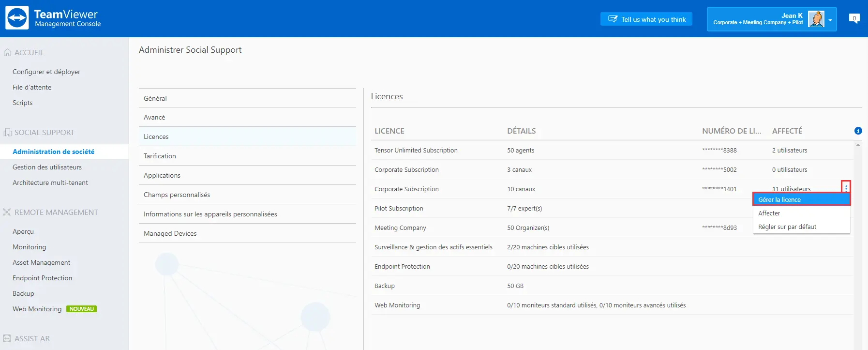Click the feedback icon in Tell us button
Screen dimensions: 868x350
point(613,19)
